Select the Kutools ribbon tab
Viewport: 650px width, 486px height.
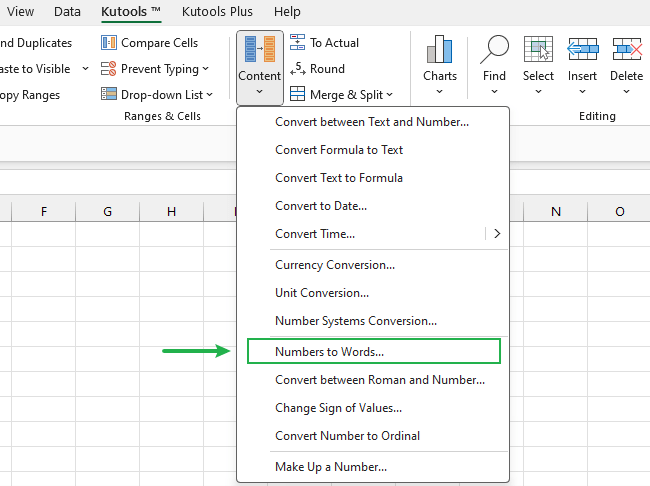click(131, 12)
